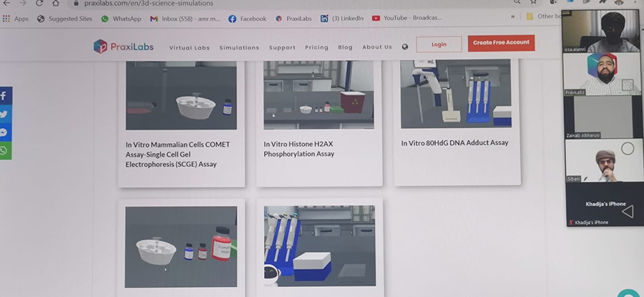Click the browser forward arrow
The width and height of the screenshot is (644, 297).
click(x=23, y=3)
